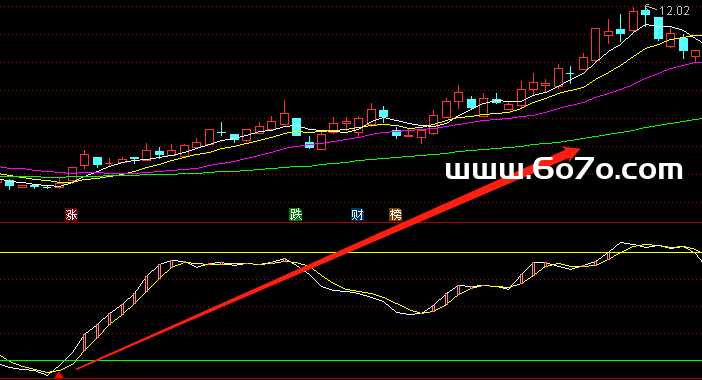Click the large cyan candle beside 12.02
The image size is (702, 380).
(658, 28)
